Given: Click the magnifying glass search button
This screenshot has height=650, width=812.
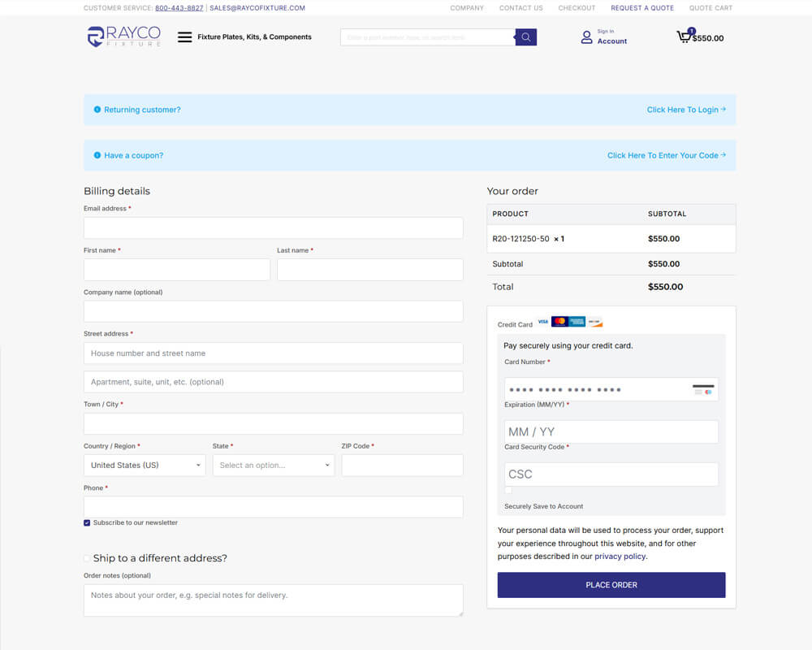Looking at the screenshot, I should pos(526,37).
